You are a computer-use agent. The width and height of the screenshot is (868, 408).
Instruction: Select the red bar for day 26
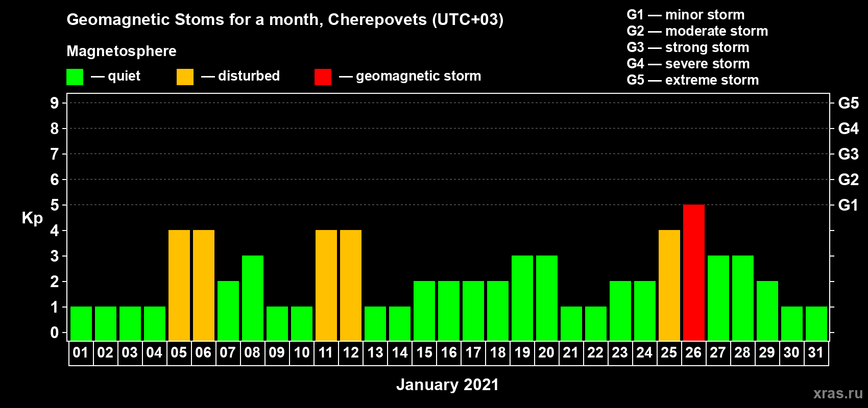pyautogui.click(x=694, y=272)
